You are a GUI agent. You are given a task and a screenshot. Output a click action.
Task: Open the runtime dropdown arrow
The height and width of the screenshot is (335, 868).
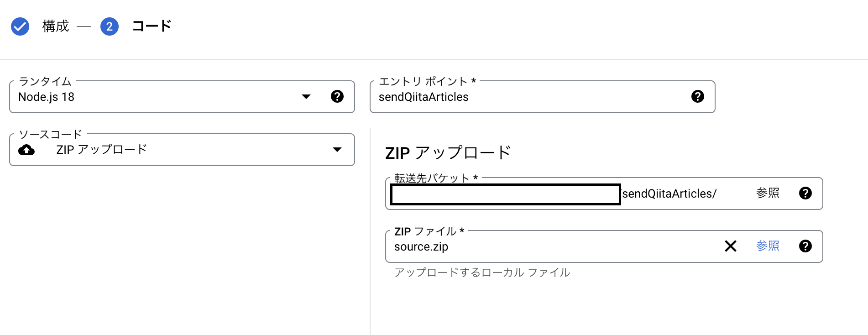[x=306, y=96]
